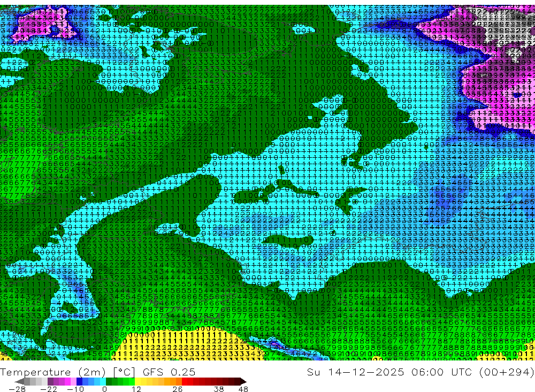The image size is (535, 392).
Task: Select the bright yellow swatch in the legend
Action: tap(138, 381)
